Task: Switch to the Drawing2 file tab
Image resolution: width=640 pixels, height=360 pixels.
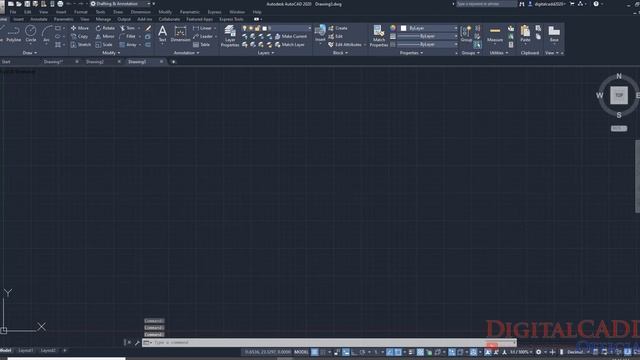Action: pos(95,62)
